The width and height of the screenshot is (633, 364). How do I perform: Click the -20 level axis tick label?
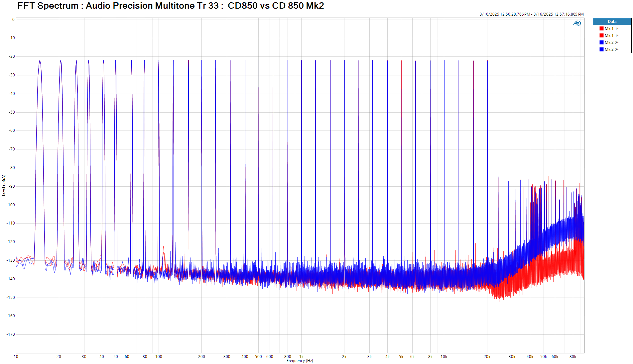pyautogui.click(x=12, y=56)
